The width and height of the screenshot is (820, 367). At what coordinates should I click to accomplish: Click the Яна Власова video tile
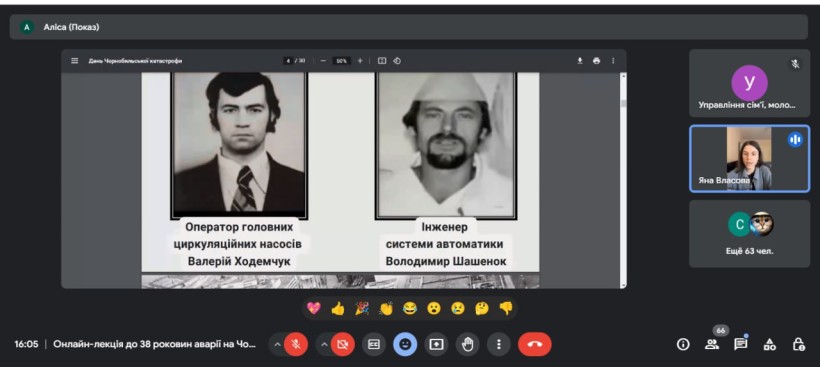tap(749, 159)
